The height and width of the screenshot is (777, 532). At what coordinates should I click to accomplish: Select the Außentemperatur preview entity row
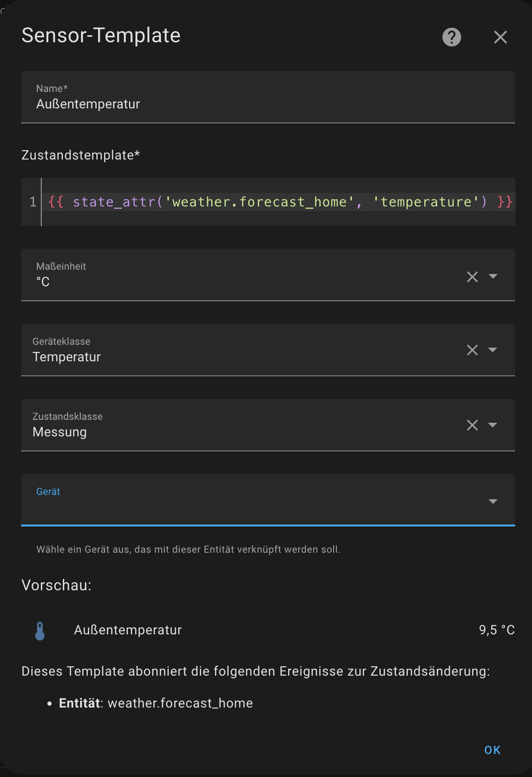(268, 630)
